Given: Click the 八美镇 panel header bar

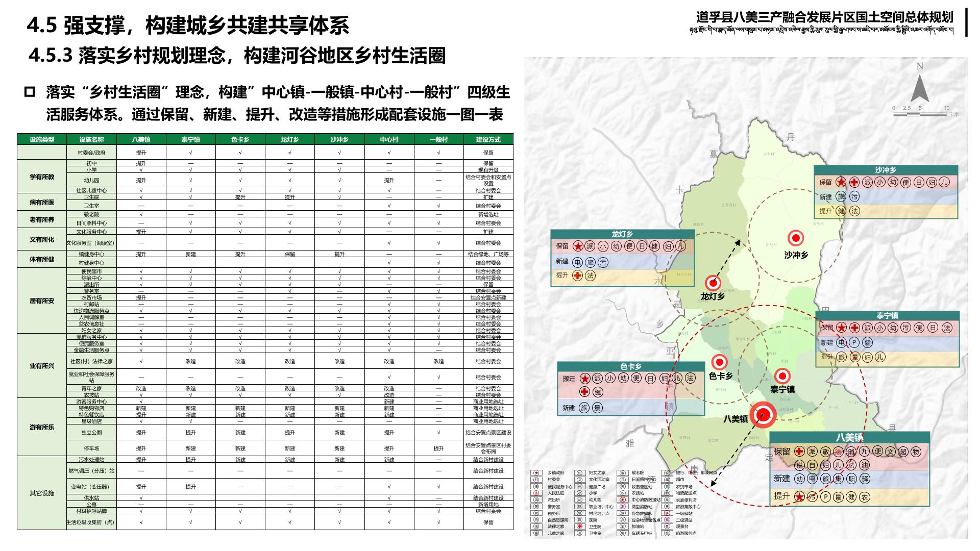Looking at the screenshot, I should tap(850, 437).
